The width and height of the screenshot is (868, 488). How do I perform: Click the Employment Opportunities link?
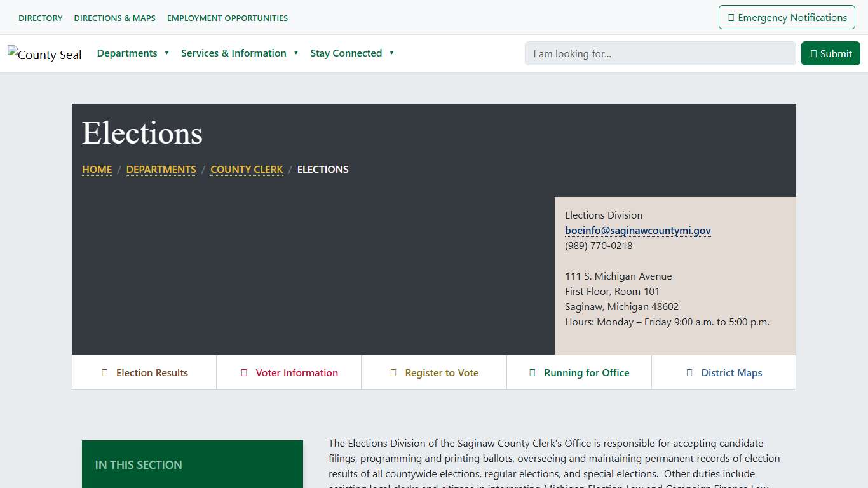tap(227, 18)
